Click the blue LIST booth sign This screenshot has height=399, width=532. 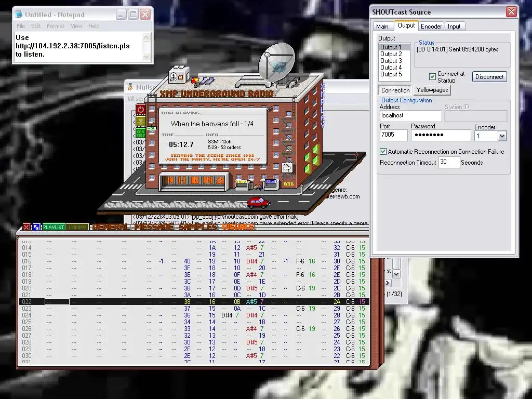coord(270,181)
